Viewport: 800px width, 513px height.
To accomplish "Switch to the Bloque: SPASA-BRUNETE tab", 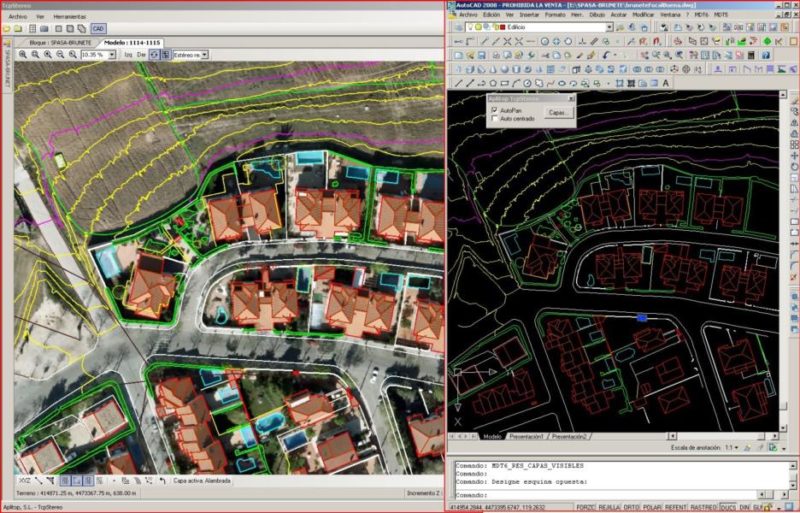I will (x=59, y=43).
